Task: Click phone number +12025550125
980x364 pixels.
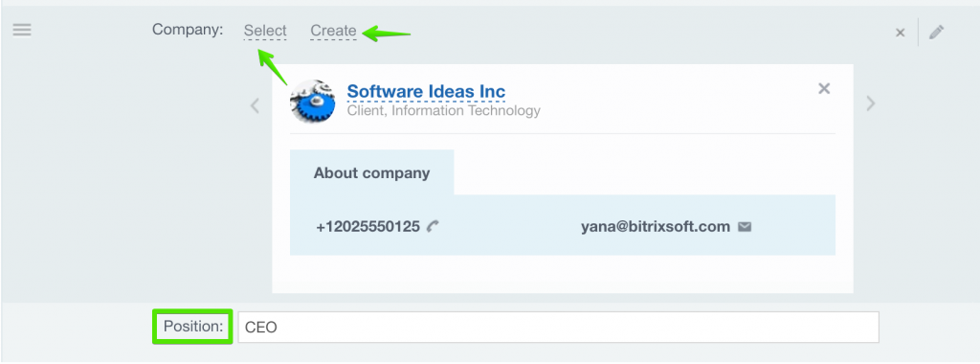Action: click(x=367, y=226)
